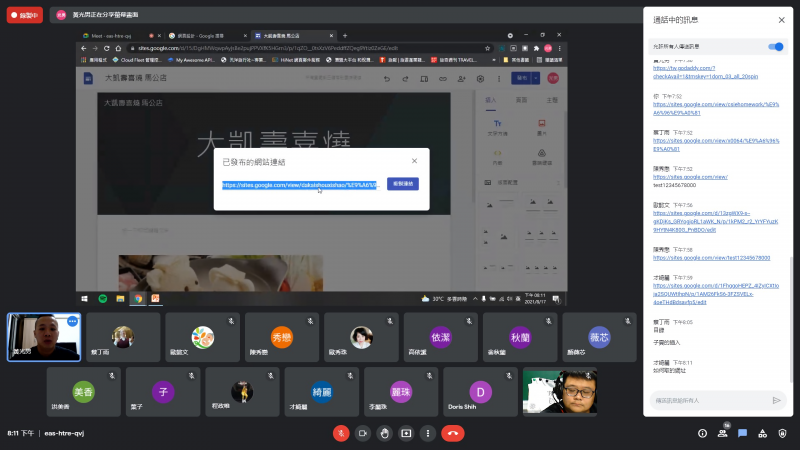Click the chat messages icon
This screenshot has width=800, height=450.
[743, 433]
